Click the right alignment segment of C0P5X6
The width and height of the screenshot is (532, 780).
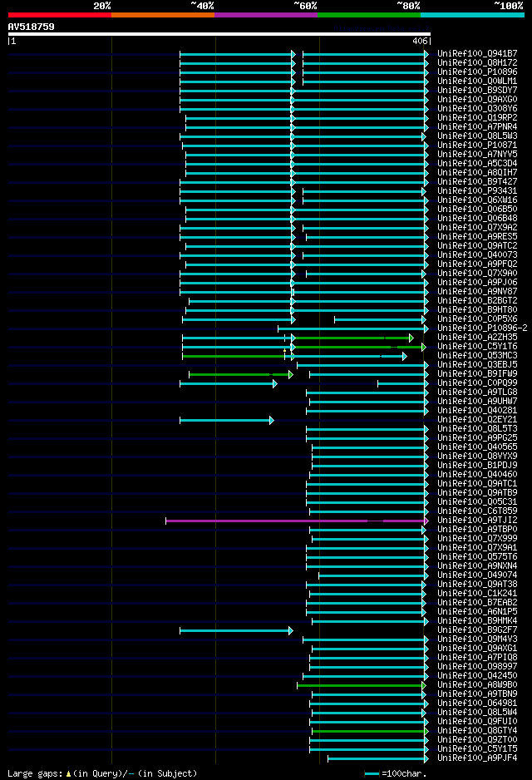(x=381, y=320)
